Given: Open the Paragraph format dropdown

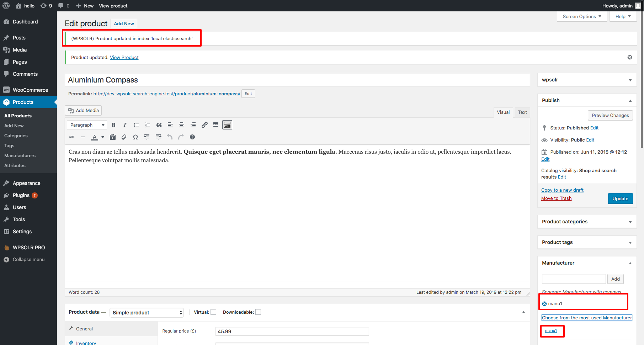Looking at the screenshot, I should [87, 125].
